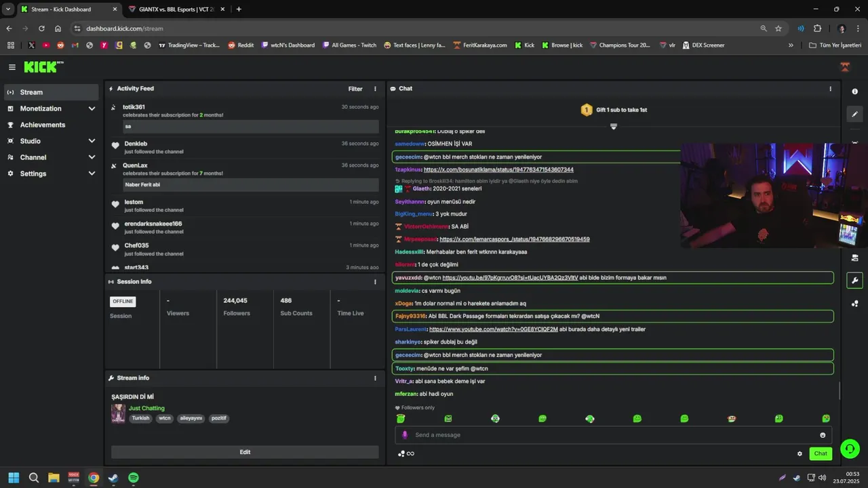The height and width of the screenshot is (488, 868).
Task: Focus the Send a message field
Action: tap(614, 435)
